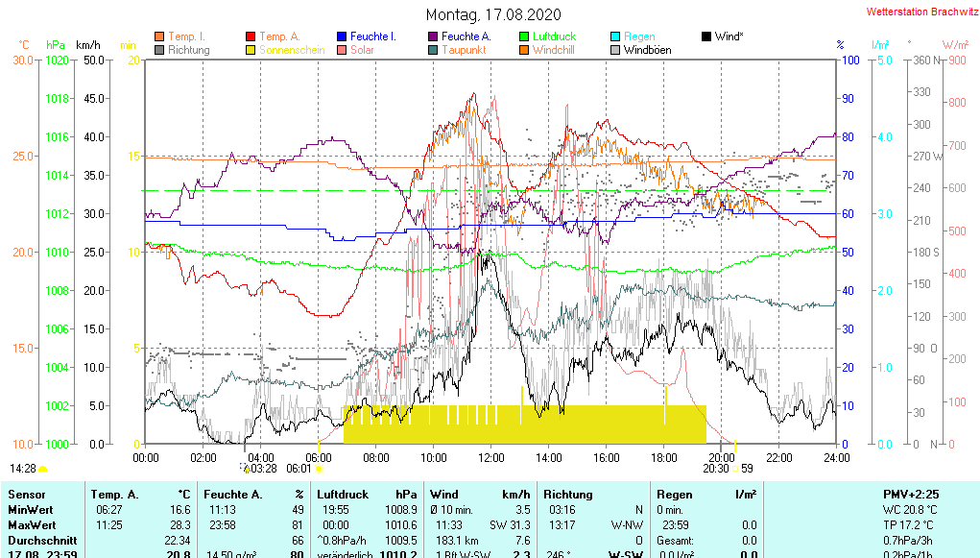The image size is (980, 558).
Task: Click the chart title Montag, 17.08.2020
Action: click(x=493, y=14)
